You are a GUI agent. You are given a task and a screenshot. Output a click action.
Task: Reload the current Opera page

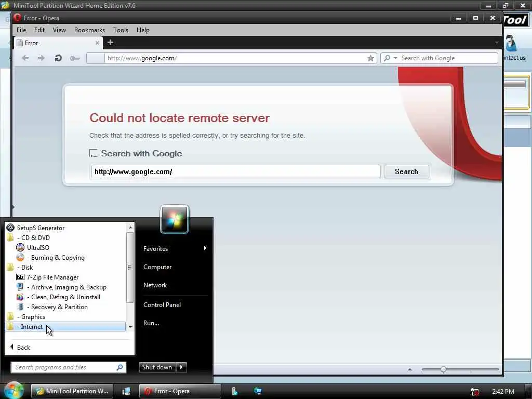coord(58,58)
